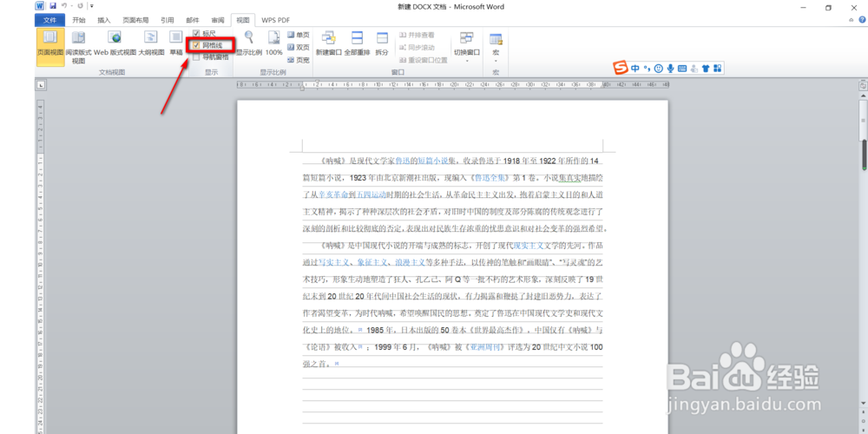
Task: Follow the 象征主义 hyperlink
Action: (x=372, y=262)
